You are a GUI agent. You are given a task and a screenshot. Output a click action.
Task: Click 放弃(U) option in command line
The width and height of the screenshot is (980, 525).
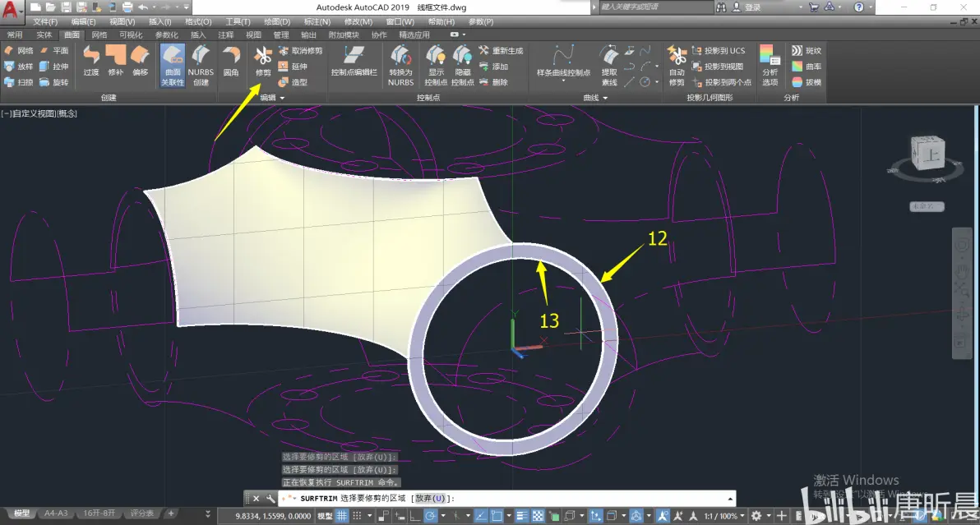(x=431, y=498)
